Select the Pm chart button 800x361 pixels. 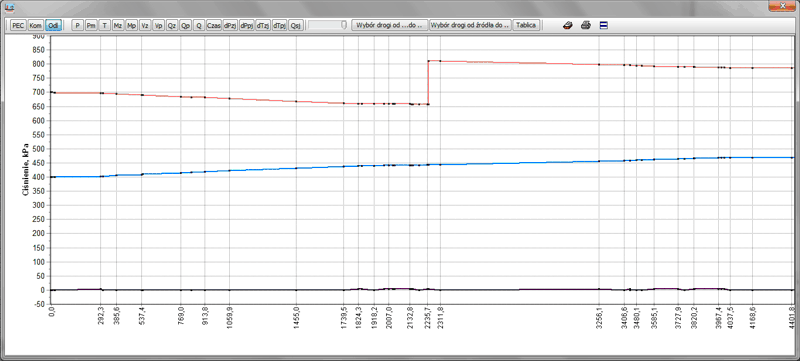click(x=91, y=25)
